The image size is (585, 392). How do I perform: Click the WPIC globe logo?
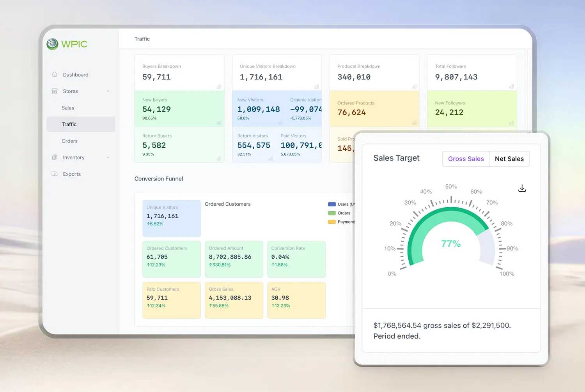pyautogui.click(x=52, y=44)
